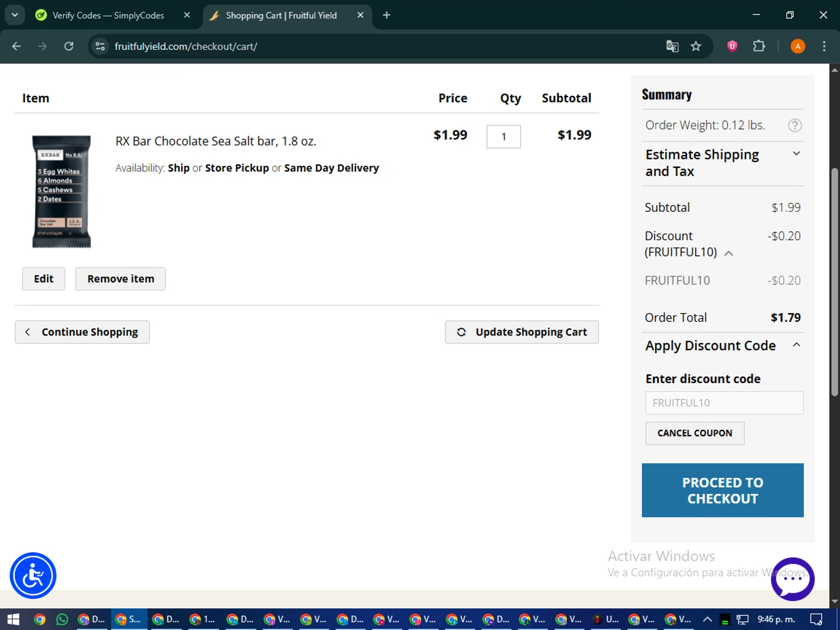Open the notification center icon
Screen dimensions: 840x630
click(816, 619)
